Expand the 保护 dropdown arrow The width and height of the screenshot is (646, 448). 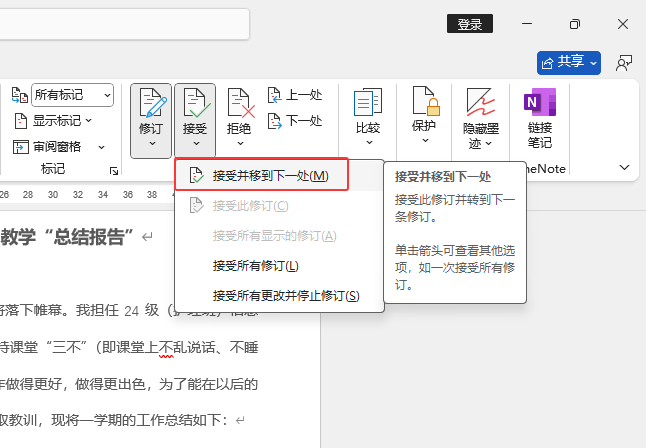[425, 141]
